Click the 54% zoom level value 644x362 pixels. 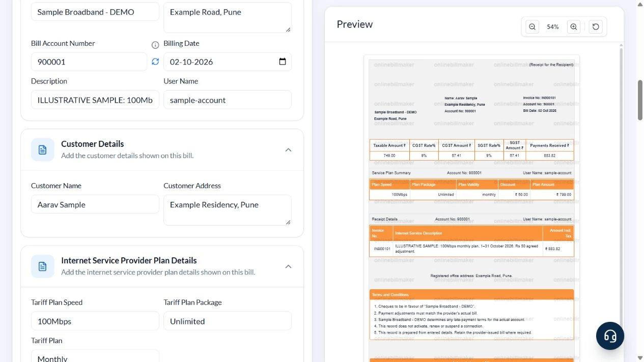553,27
